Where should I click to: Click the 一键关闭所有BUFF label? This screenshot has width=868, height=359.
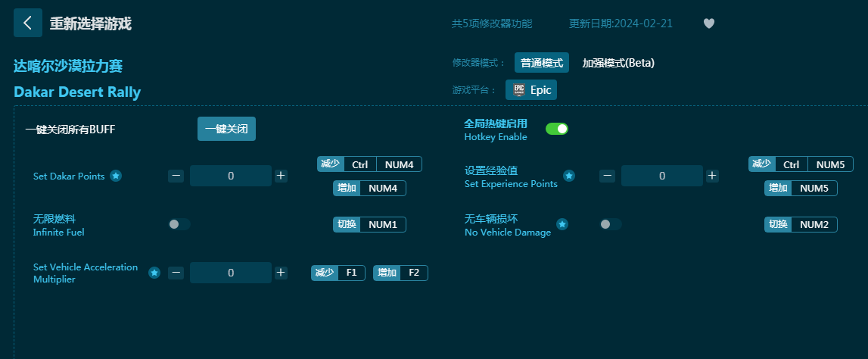[x=70, y=130]
